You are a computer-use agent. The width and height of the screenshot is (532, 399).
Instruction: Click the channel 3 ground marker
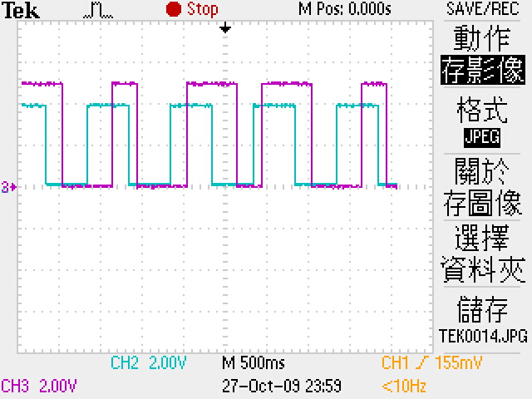[8, 187]
